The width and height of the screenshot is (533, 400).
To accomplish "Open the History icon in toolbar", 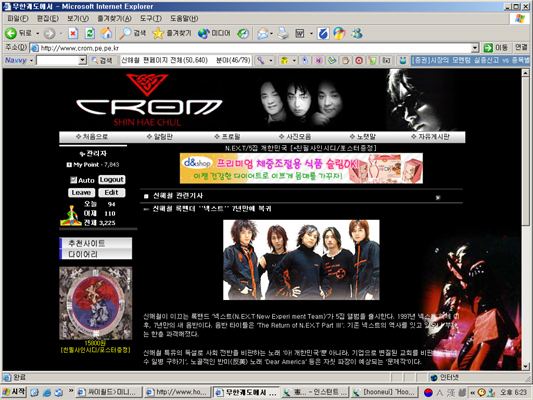I will pos(243,33).
